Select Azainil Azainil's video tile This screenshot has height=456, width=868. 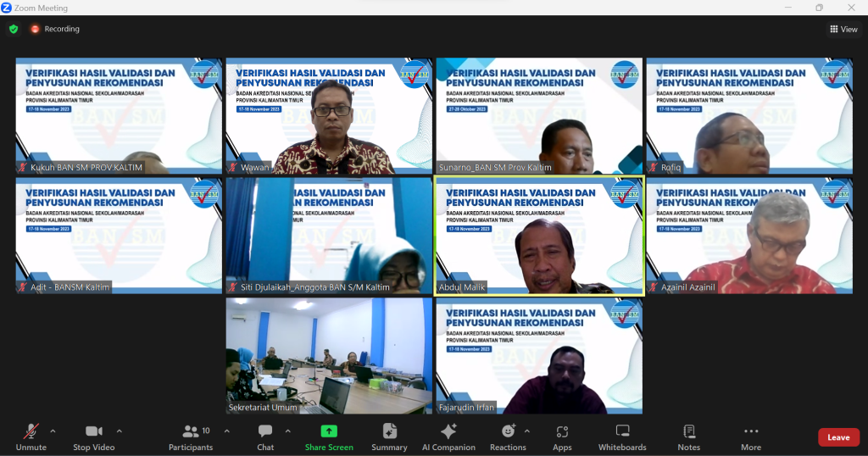point(749,236)
